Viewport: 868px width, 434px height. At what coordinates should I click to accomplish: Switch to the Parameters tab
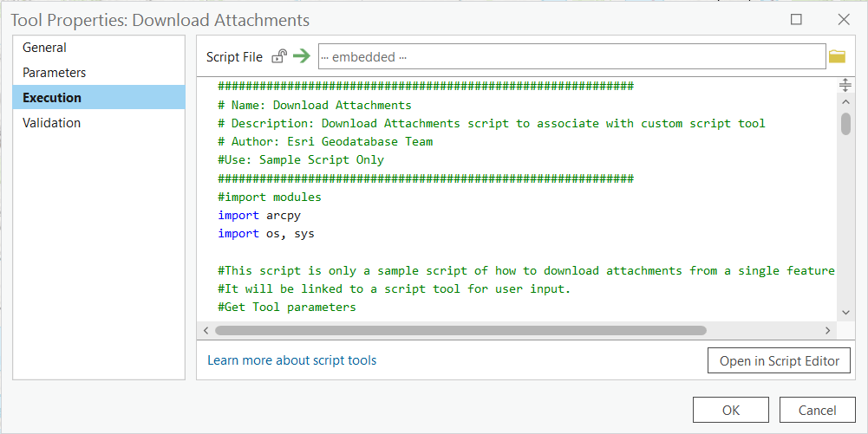tap(99, 73)
